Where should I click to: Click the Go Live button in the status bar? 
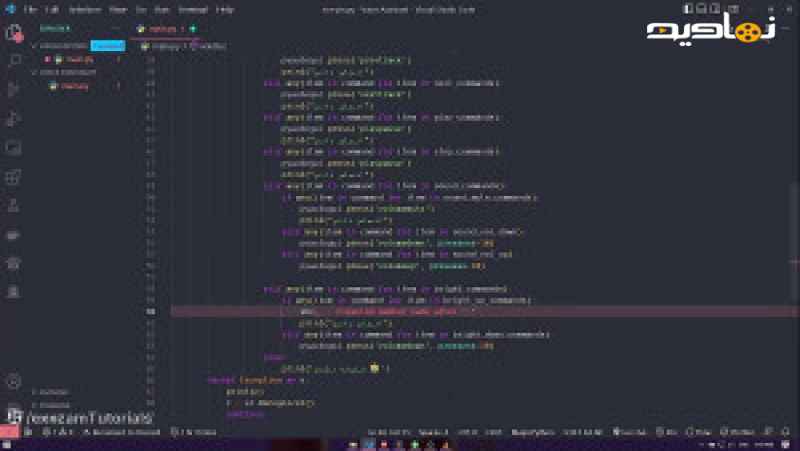point(634,431)
